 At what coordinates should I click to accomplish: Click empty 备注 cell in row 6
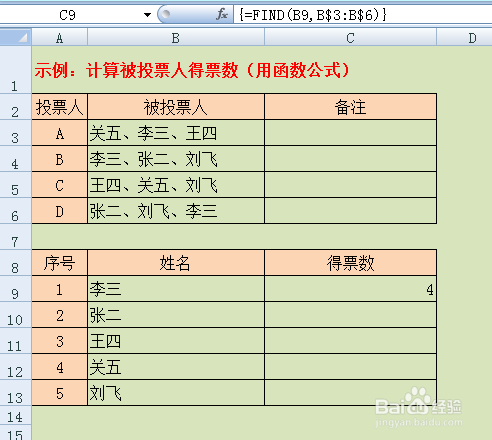(x=350, y=211)
